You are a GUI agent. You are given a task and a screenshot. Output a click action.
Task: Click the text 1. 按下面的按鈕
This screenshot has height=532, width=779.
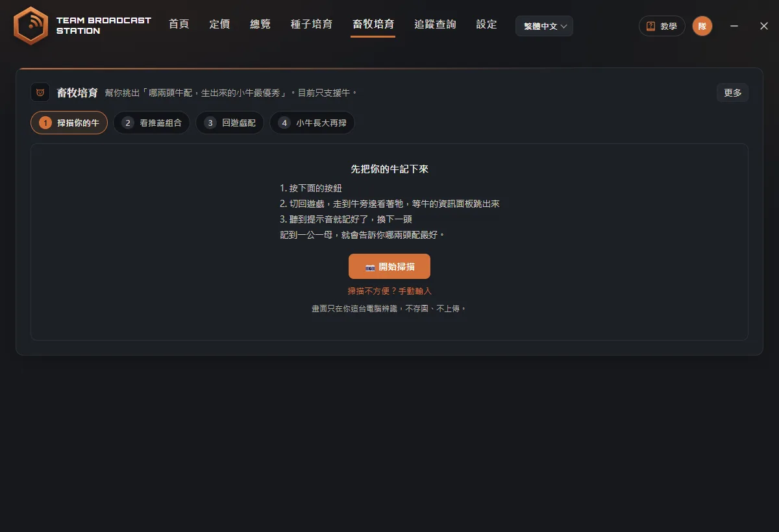coord(311,188)
